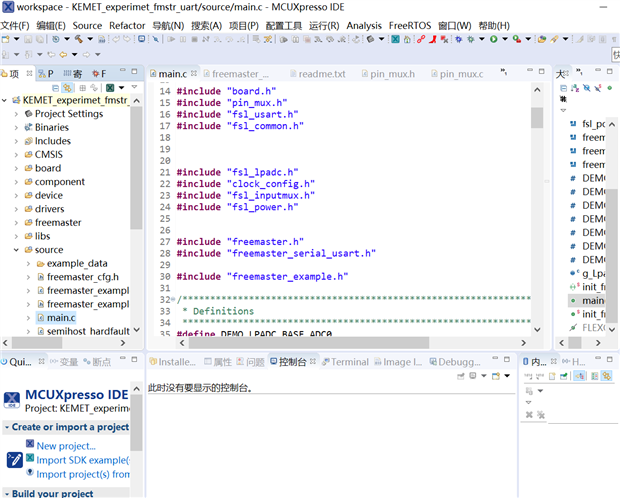Click the New file toolbar icon
The image size is (620, 498).
6,39
